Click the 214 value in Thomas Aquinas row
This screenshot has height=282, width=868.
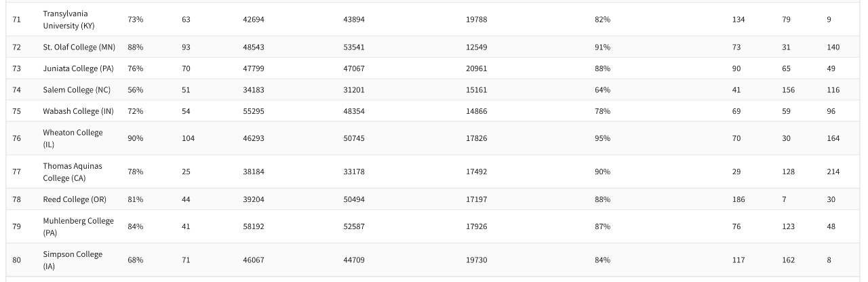pos(833,172)
